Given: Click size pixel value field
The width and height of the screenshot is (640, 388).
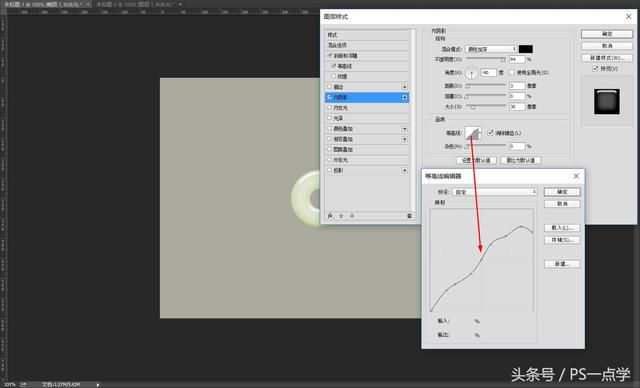Looking at the screenshot, I should pos(517,106).
